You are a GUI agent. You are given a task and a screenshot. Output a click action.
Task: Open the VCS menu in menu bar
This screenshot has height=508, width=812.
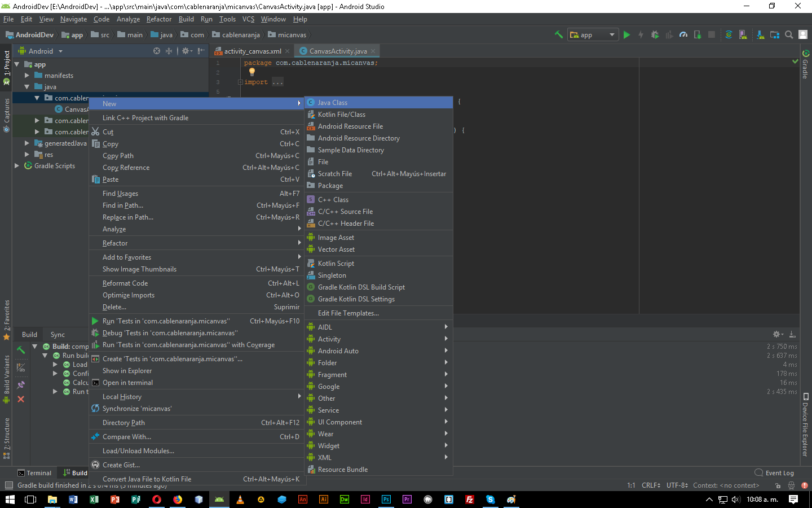click(x=248, y=19)
